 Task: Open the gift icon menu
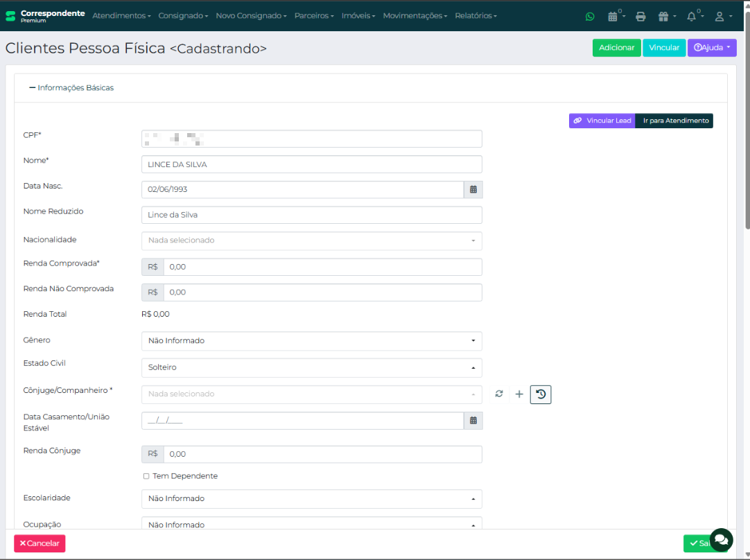pos(663,16)
